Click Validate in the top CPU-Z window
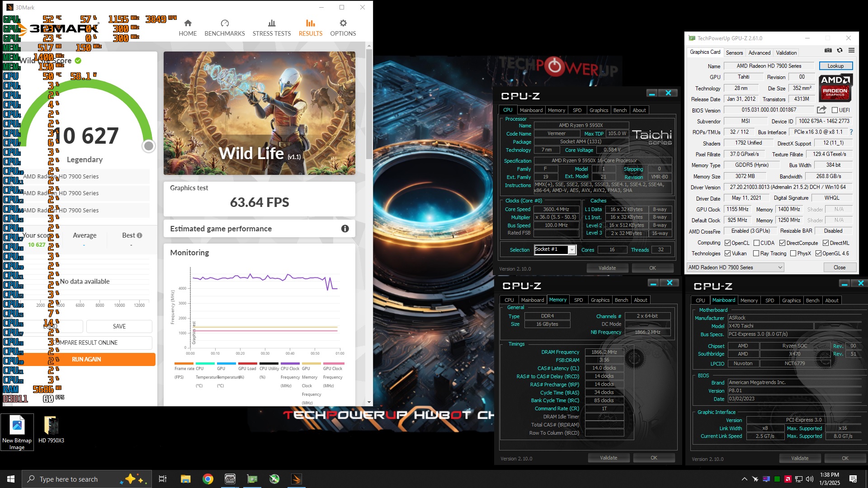Image resolution: width=868 pixels, height=488 pixels. coord(607,268)
